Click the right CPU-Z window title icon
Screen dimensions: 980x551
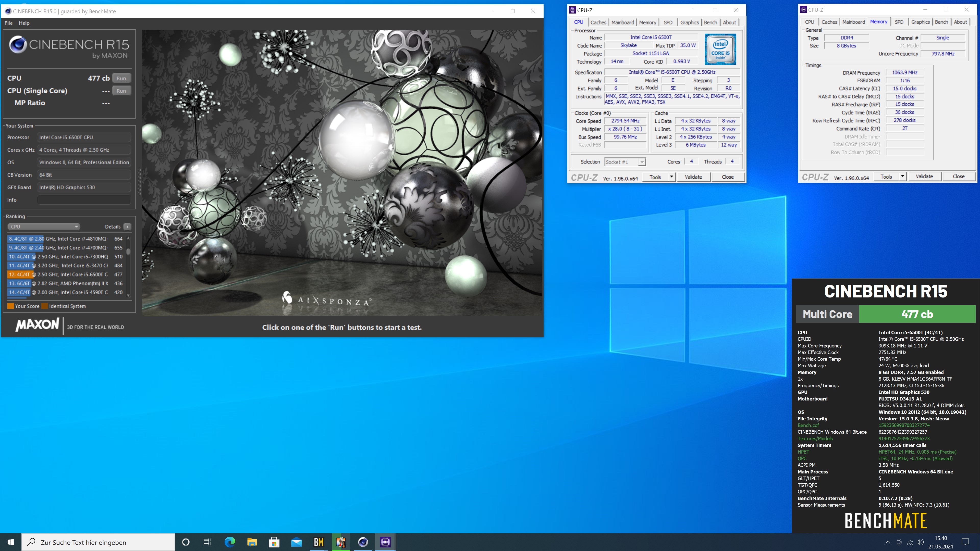point(803,10)
